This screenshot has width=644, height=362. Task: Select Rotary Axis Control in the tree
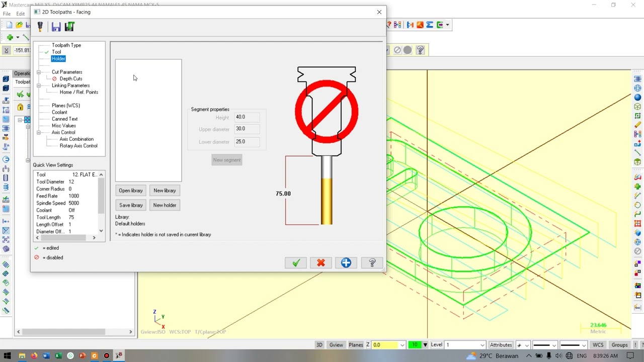click(x=78, y=146)
